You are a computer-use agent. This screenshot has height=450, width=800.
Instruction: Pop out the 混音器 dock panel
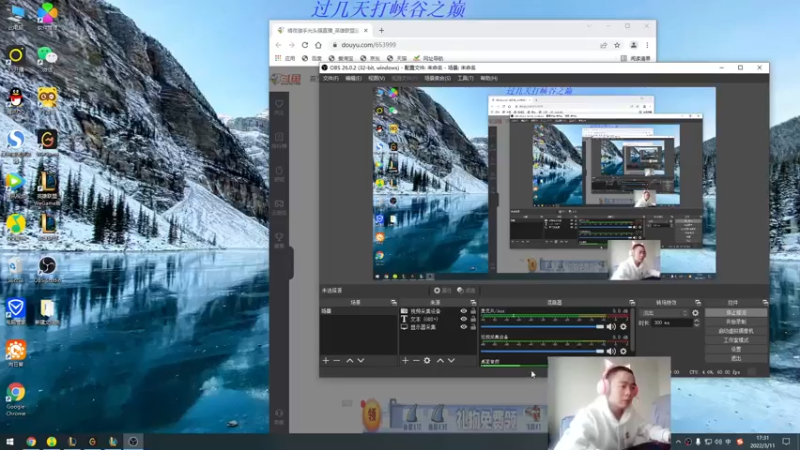click(632, 303)
